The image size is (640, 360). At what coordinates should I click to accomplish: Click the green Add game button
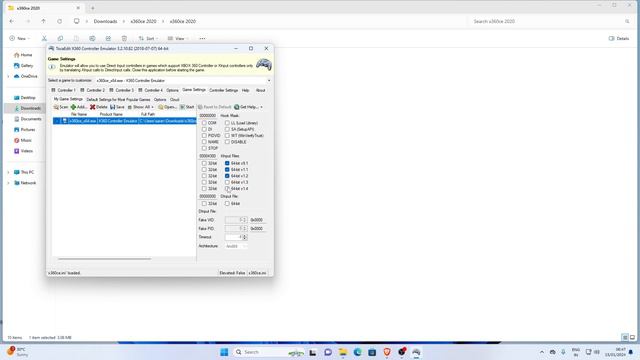tap(78, 107)
